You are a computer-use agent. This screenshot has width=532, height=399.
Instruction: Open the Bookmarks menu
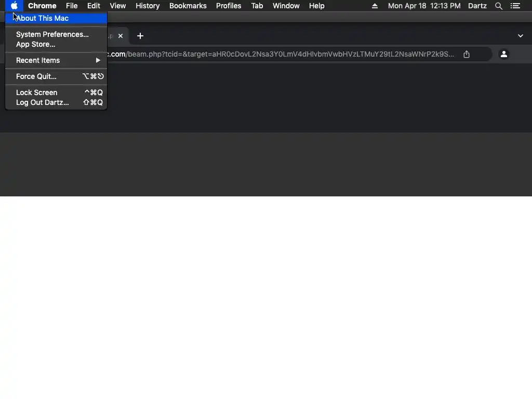pyautogui.click(x=188, y=6)
